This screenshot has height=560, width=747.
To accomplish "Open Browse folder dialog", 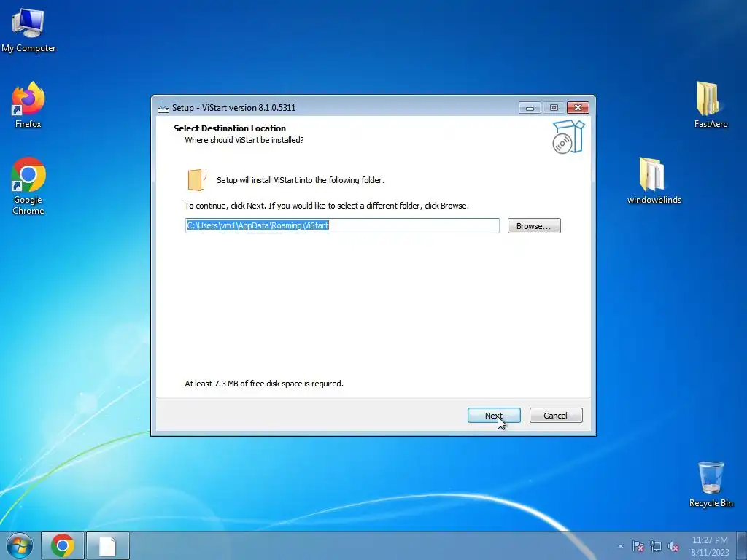I will click(x=533, y=226).
